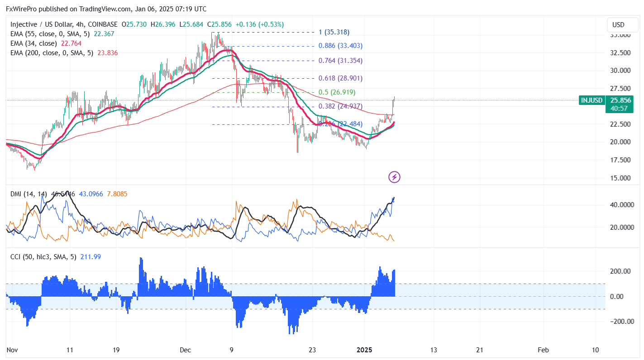Click the Nov label on time axis

point(13,350)
